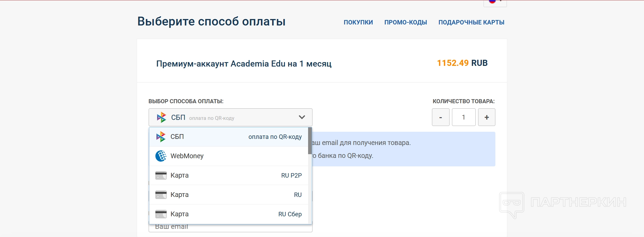This screenshot has height=237, width=644.
Task: Decrease the item quantity with the minus button
Action: click(x=440, y=117)
